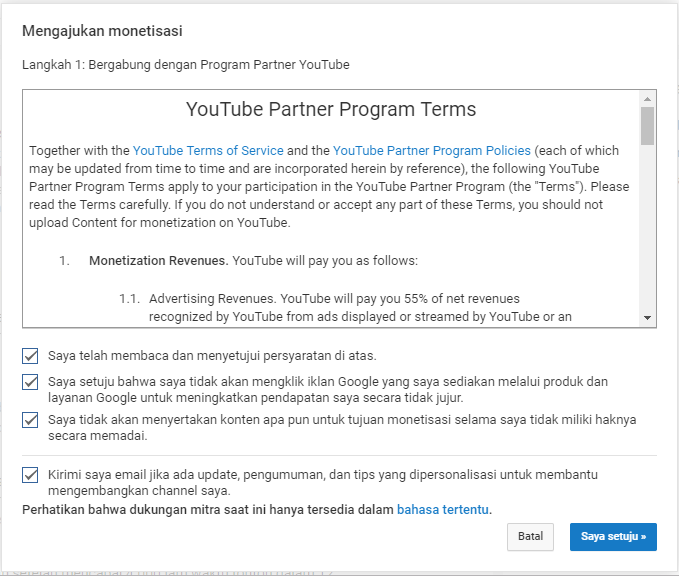Toggle the checkbox about not clicking Google ads

point(30,382)
